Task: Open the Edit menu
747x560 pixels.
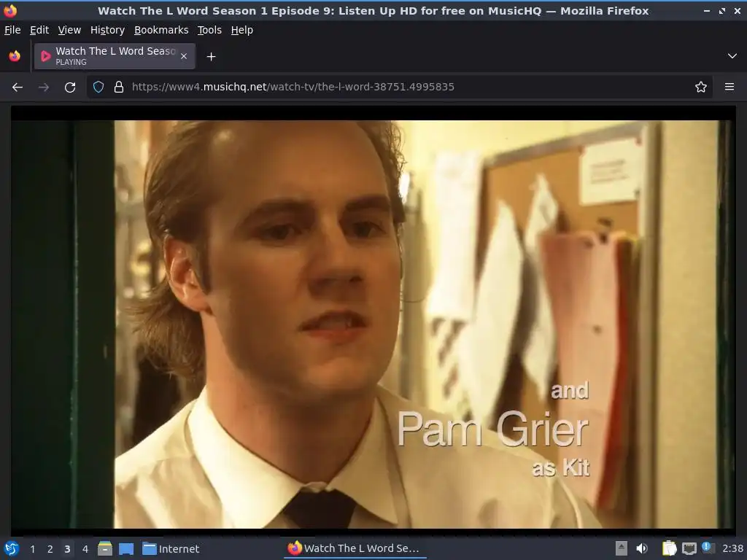Action: [39, 30]
